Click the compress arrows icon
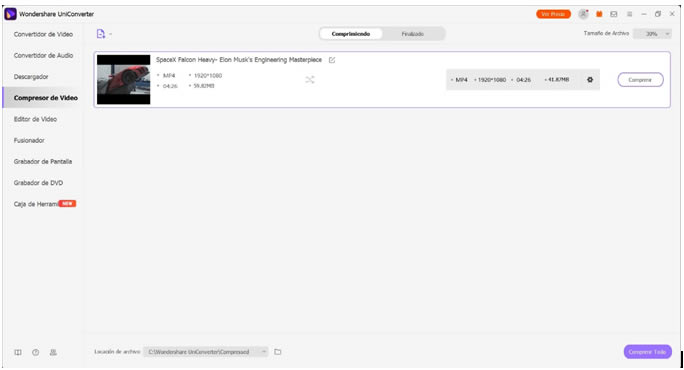The height and width of the screenshot is (370, 684). coord(310,80)
